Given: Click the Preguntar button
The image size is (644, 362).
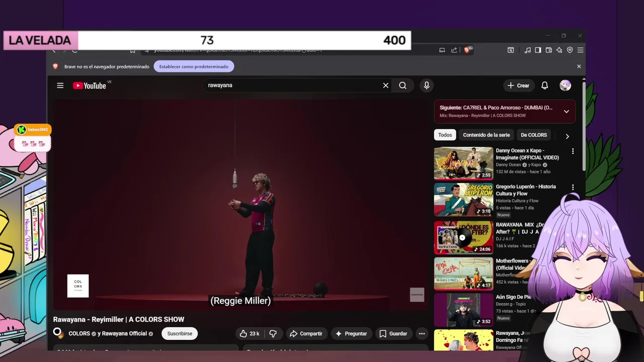Looking at the screenshot, I should (x=351, y=333).
